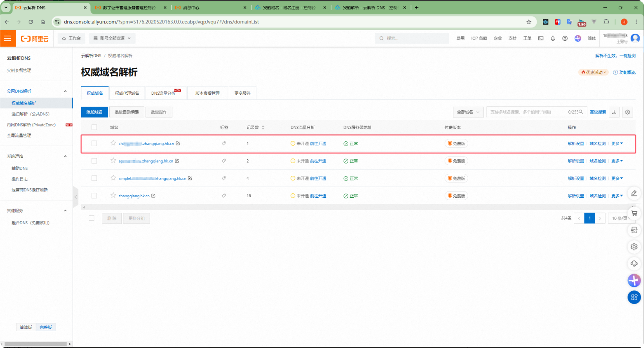Open 解析设置 for zhangqiang.hk.cn row
Viewport: 644px width, 348px height.
(576, 196)
